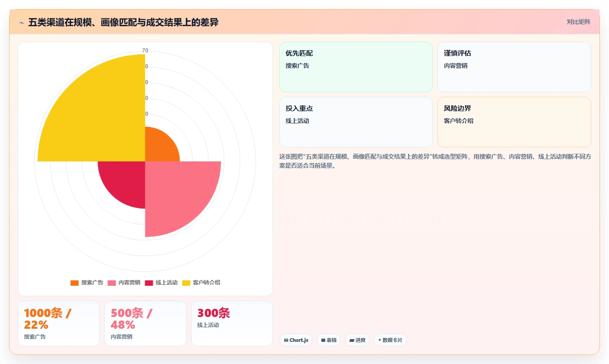The image size is (609, 364).
Task: Click the Chart.js chip icon
Action: pos(286,340)
